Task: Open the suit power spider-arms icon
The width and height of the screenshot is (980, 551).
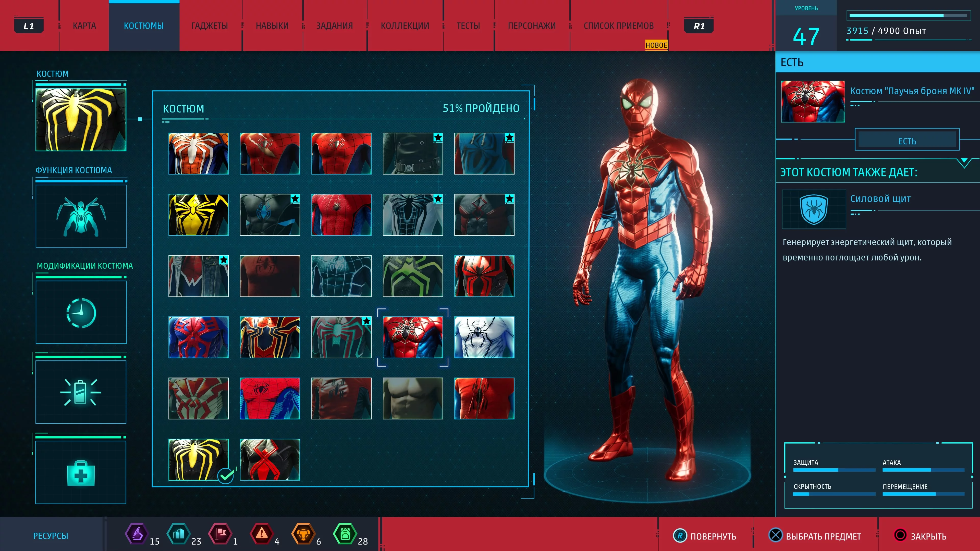Action: pyautogui.click(x=81, y=216)
